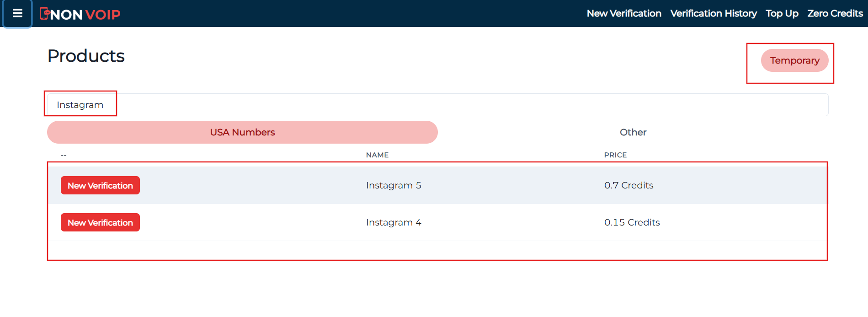Screen dimensions: 868x317
Task: Click the Instagram service filter field
Action: pos(80,104)
